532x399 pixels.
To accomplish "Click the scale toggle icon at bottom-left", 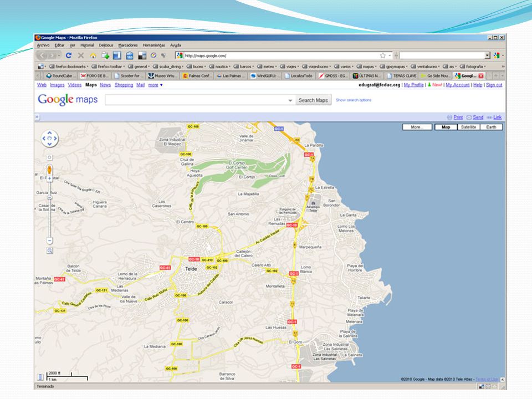I will tap(40, 377).
